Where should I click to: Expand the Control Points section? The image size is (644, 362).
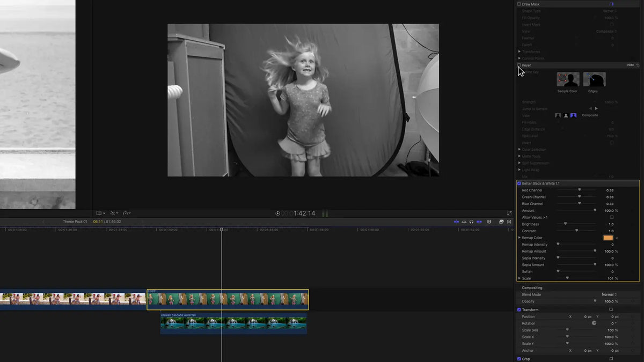click(519, 58)
